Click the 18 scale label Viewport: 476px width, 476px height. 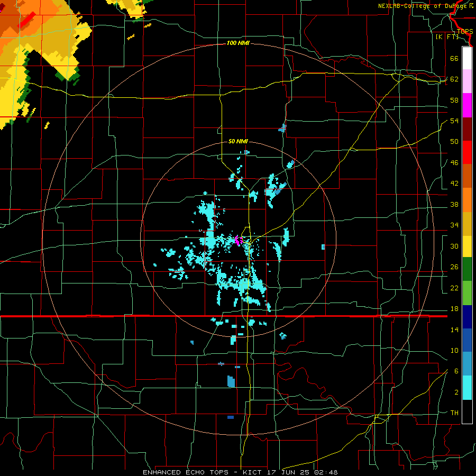click(x=454, y=309)
